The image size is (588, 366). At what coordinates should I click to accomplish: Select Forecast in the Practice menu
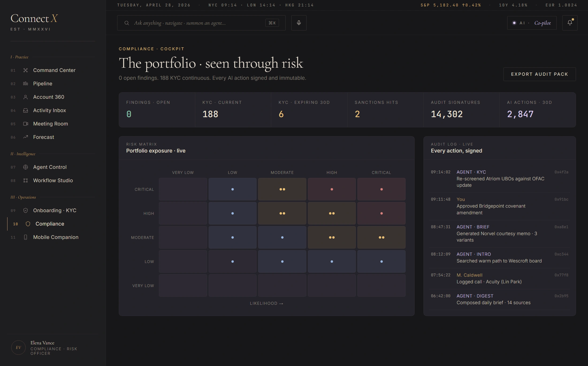[x=43, y=137]
